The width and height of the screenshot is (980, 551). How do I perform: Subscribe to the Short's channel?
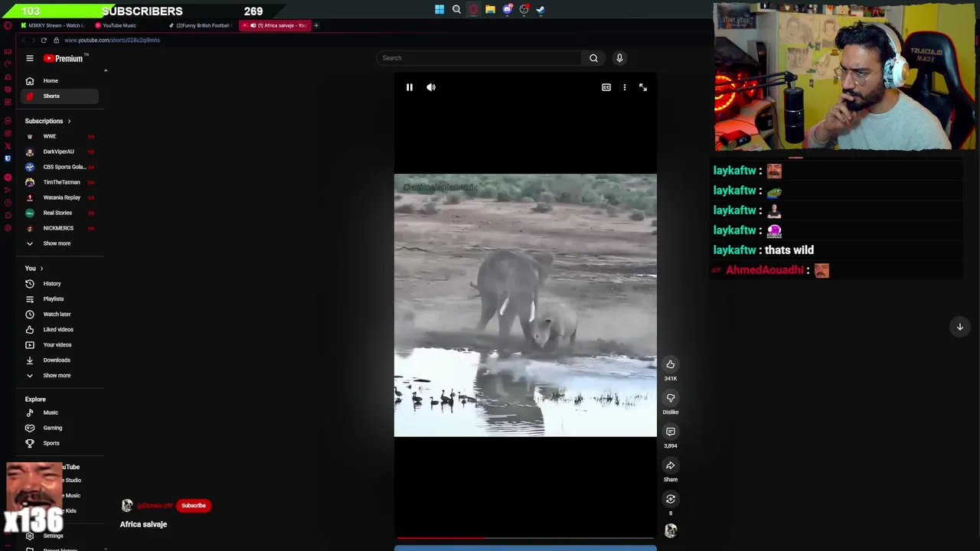pyautogui.click(x=194, y=505)
